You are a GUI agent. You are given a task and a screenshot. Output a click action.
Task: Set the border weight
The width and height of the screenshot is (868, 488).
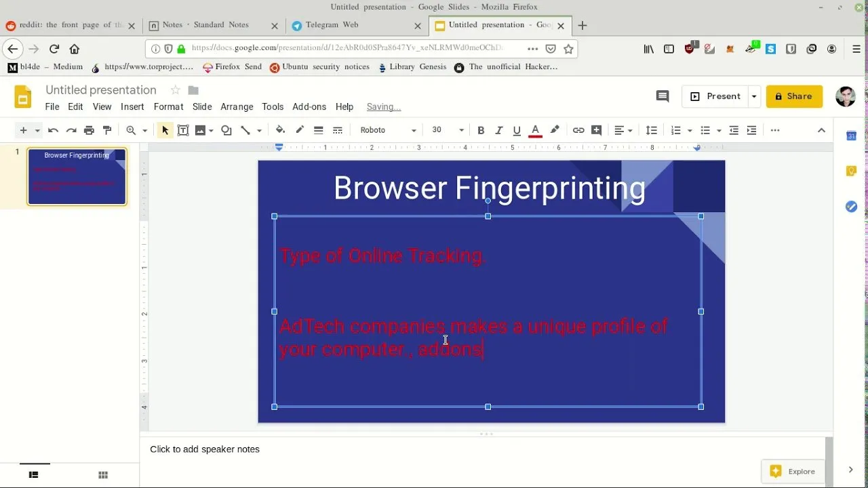(x=318, y=130)
